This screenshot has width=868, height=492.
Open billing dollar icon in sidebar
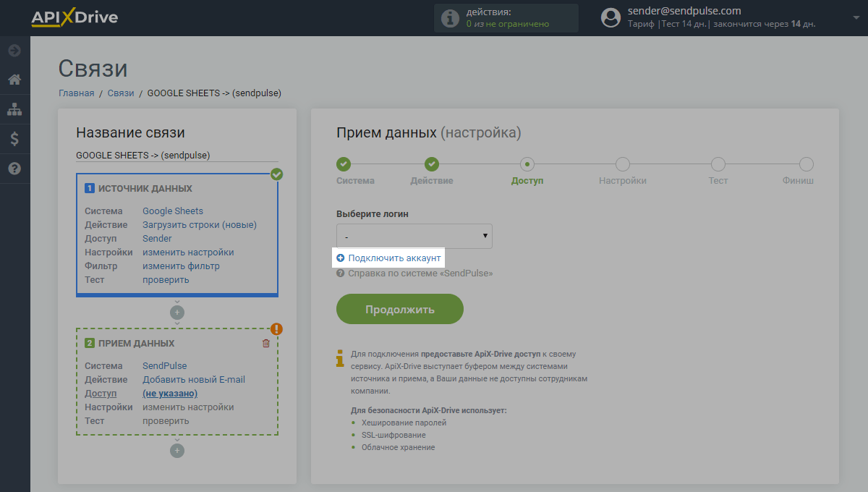click(14, 139)
